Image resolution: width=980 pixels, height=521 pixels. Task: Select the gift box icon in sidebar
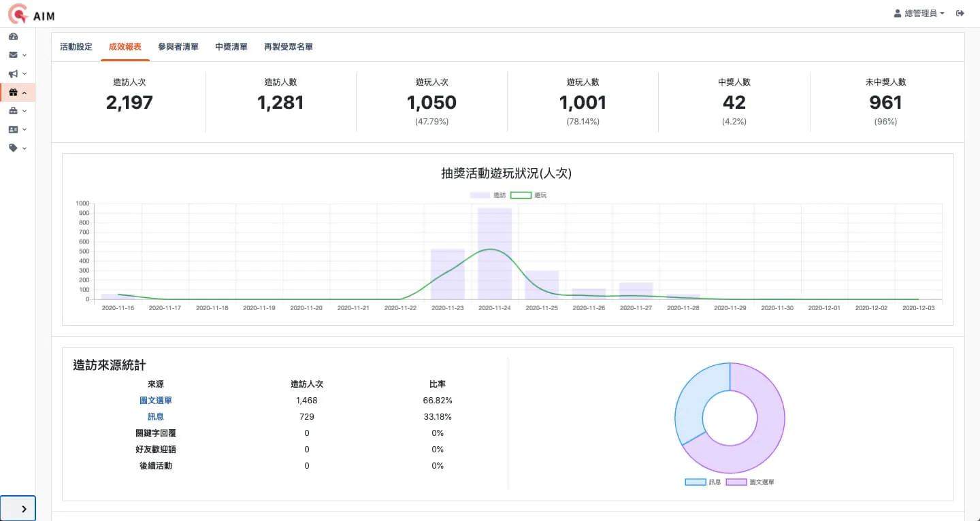point(13,92)
